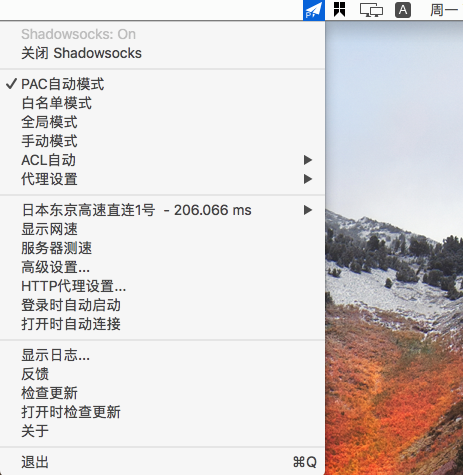The height and width of the screenshot is (475, 463).
Task: Click the black bookmark-grid menu bar icon
Action: point(339,9)
